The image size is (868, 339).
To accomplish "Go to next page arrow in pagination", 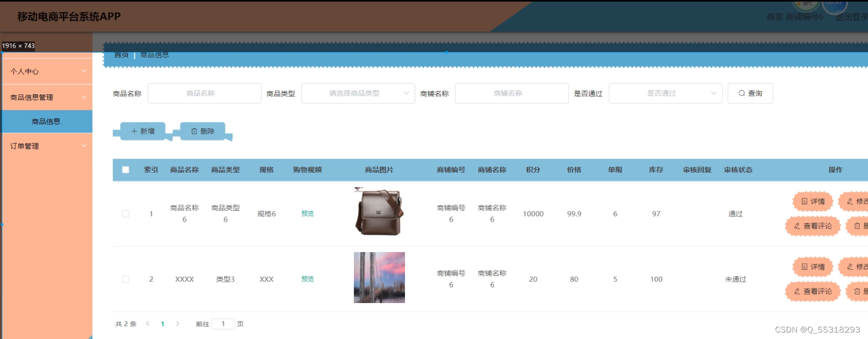I will pos(178,324).
